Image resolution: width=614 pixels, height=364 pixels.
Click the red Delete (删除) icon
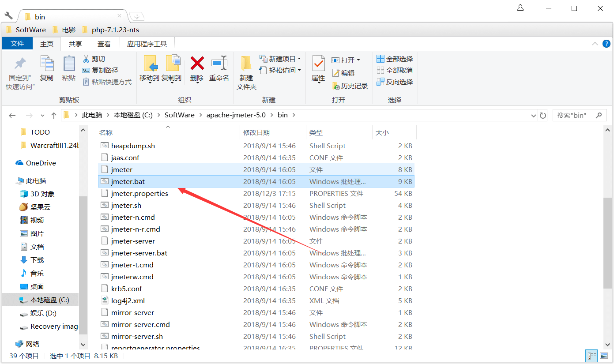pos(197,63)
